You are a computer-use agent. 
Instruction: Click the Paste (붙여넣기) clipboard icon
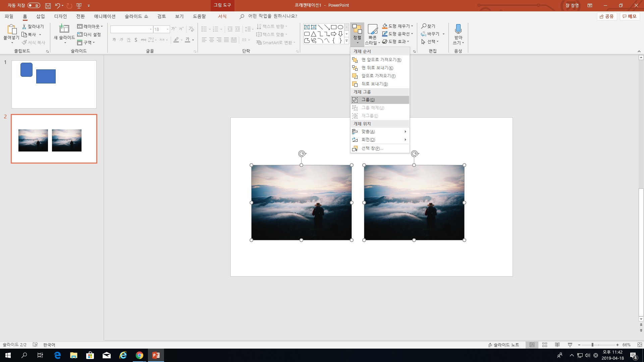[x=11, y=29]
